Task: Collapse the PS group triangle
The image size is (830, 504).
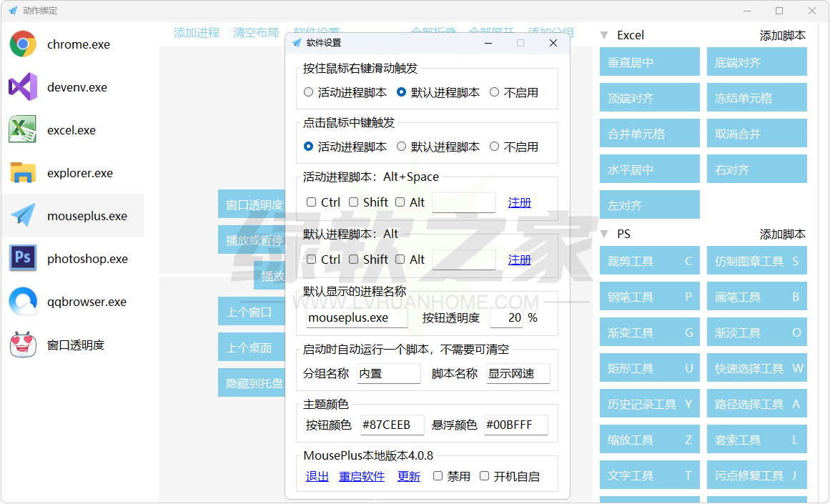Action: tap(604, 234)
